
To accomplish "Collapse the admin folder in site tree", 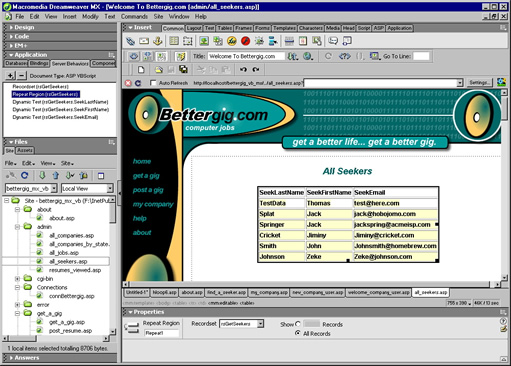I will pos(17,227).
